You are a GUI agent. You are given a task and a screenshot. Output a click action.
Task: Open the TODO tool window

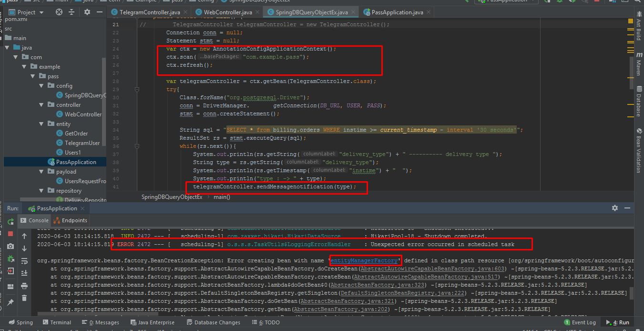[266, 322]
